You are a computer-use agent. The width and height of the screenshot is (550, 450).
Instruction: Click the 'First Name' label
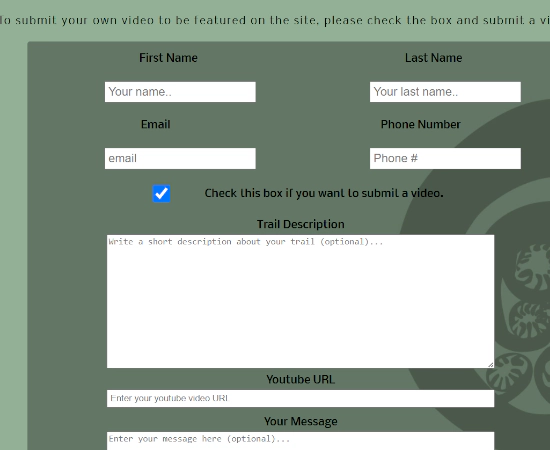tap(168, 58)
